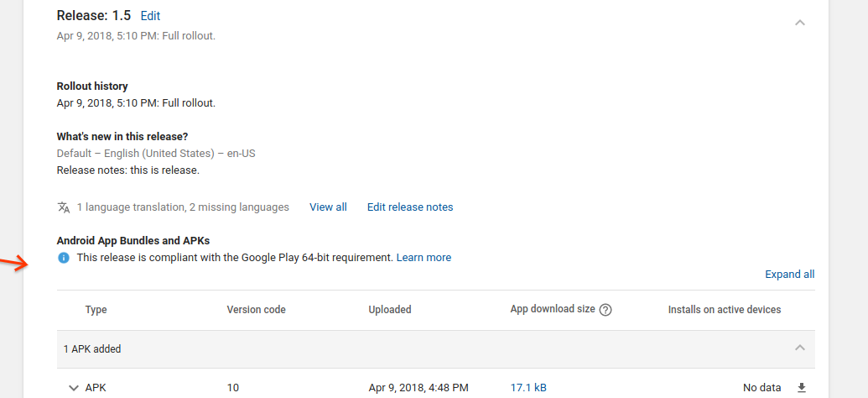Click the translation icon beside language count
Image resolution: width=868 pixels, height=398 pixels.
click(x=64, y=207)
